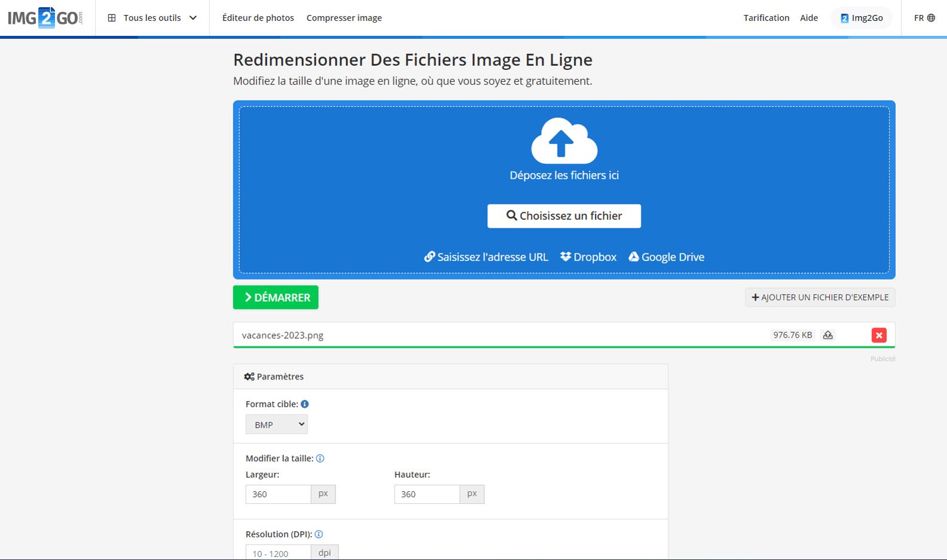This screenshot has height=560, width=947.
Task: Open the BMP target format dropdown
Action: pos(277,424)
